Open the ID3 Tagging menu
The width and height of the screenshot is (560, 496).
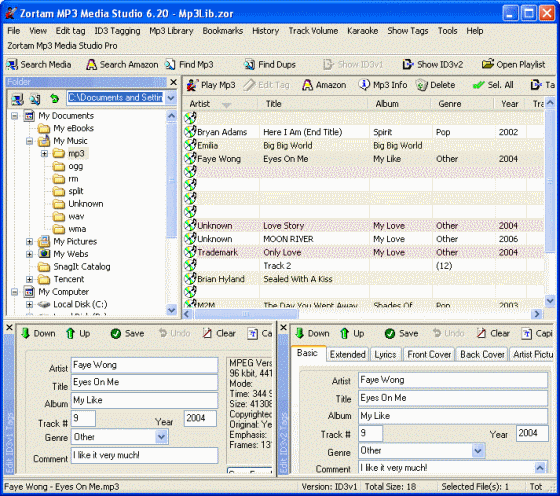pyautogui.click(x=117, y=31)
